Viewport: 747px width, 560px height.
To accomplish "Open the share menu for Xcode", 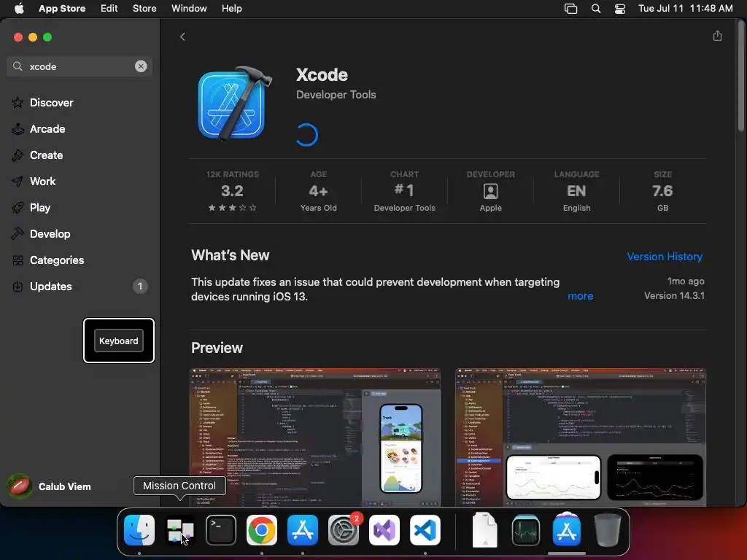I will click(x=718, y=36).
